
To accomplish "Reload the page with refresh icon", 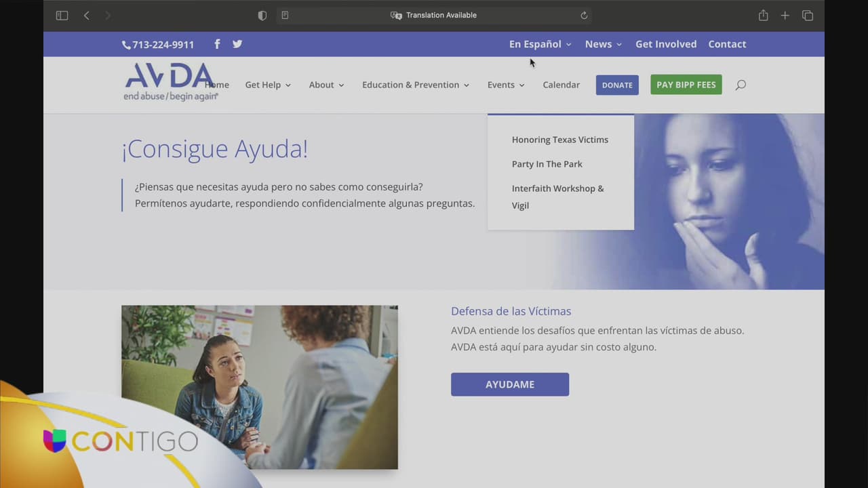I will [584, 16].
